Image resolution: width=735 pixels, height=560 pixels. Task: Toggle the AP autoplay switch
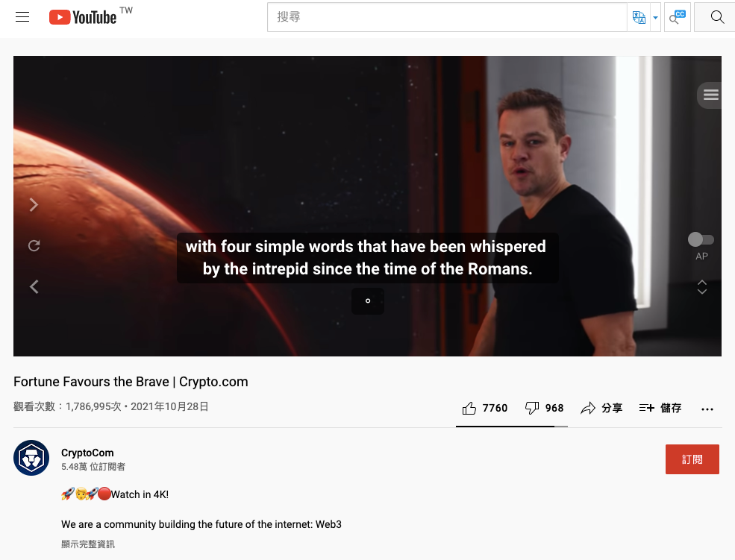click(x=701, y=239)
